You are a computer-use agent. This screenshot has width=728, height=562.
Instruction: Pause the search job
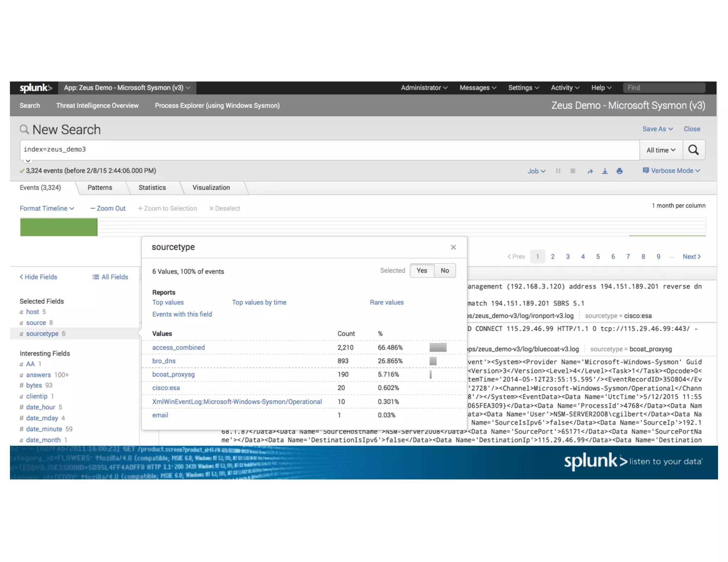point(558,171)
